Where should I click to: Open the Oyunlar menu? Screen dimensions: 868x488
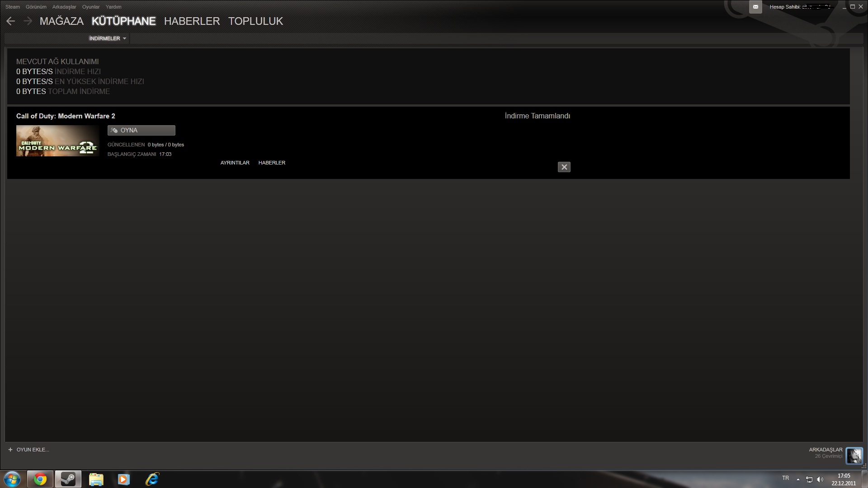click(x=91, y=7)
